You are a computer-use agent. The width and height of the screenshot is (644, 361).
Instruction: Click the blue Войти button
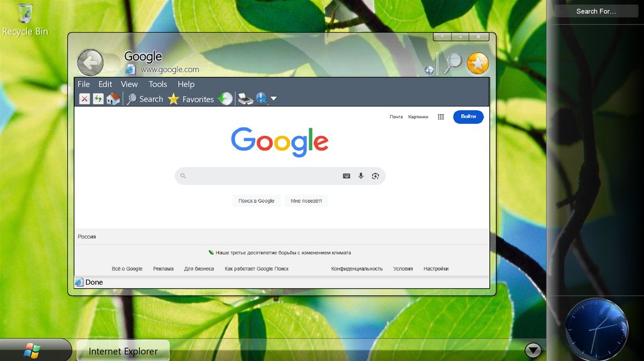pos(468,116)
